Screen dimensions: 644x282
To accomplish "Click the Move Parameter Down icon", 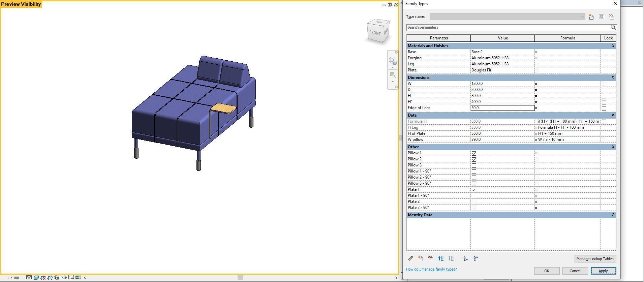I will [x=451, y=259].
